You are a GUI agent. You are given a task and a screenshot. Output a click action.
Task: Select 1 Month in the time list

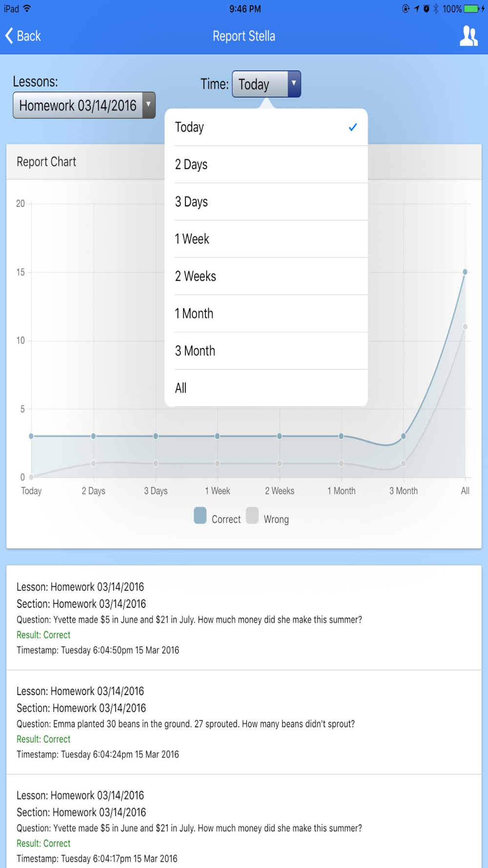[266, 313]
